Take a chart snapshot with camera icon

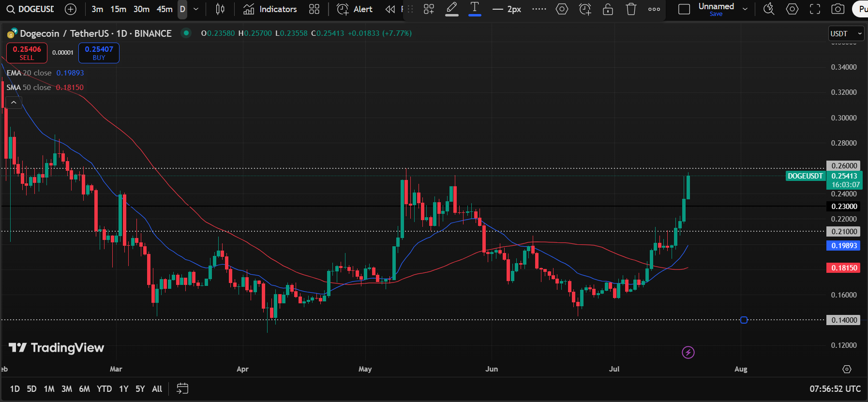tap(838, 9)
